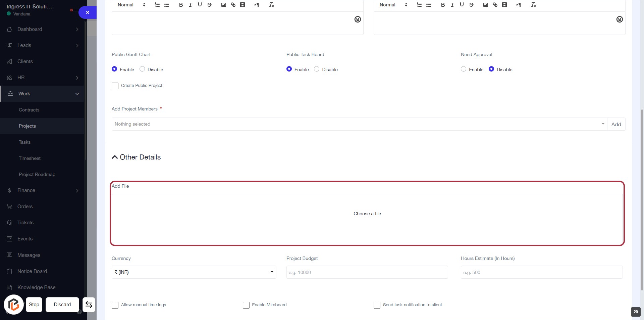Click Italic icon in right editor toolbar
Image resolution: width=644 pixels, height=320 pixels.
[x=452, y=5]
